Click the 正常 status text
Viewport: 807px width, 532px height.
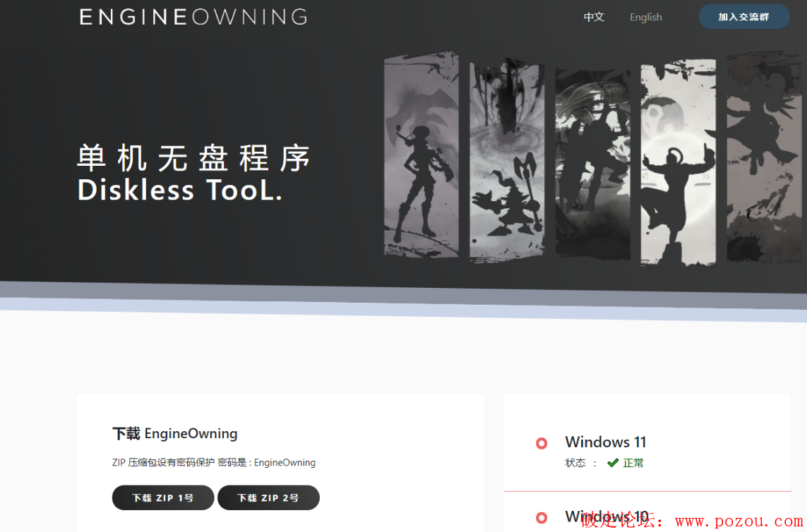633,463
